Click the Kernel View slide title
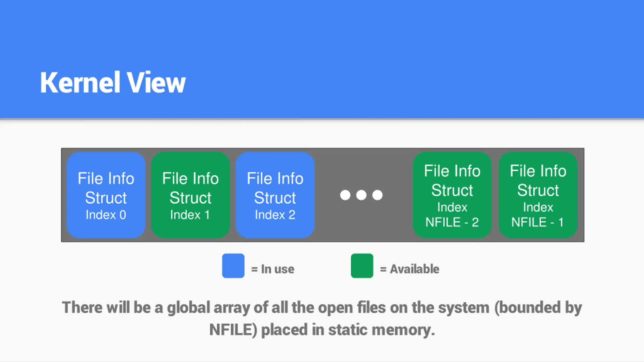The image size is (644, 362). tap(113, 82)
